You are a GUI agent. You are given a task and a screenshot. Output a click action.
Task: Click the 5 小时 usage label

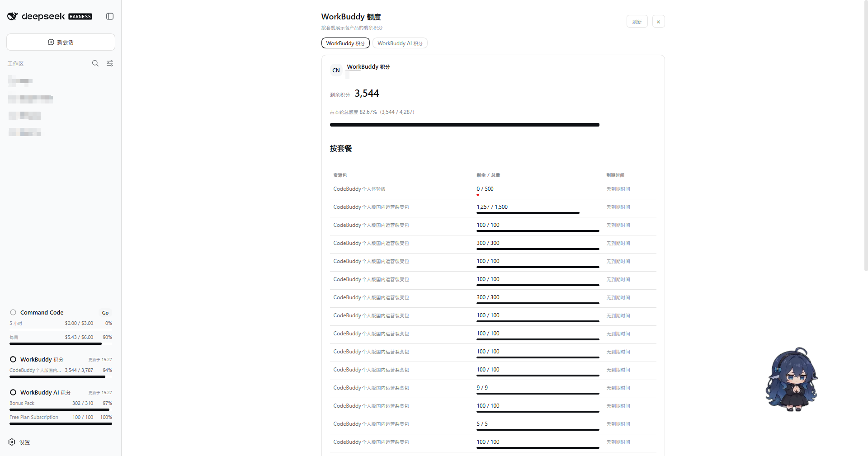16,324
